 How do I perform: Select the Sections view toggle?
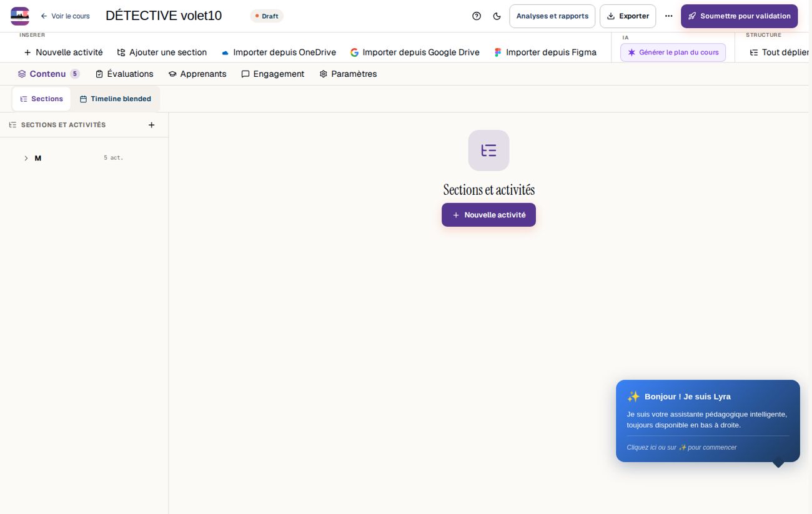[x=41, y=99]
